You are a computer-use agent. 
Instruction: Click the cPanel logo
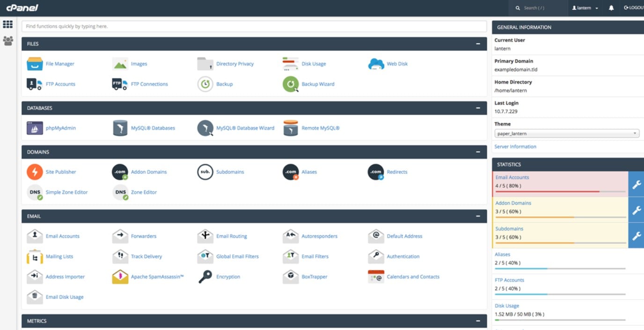(x=22, y=7)
